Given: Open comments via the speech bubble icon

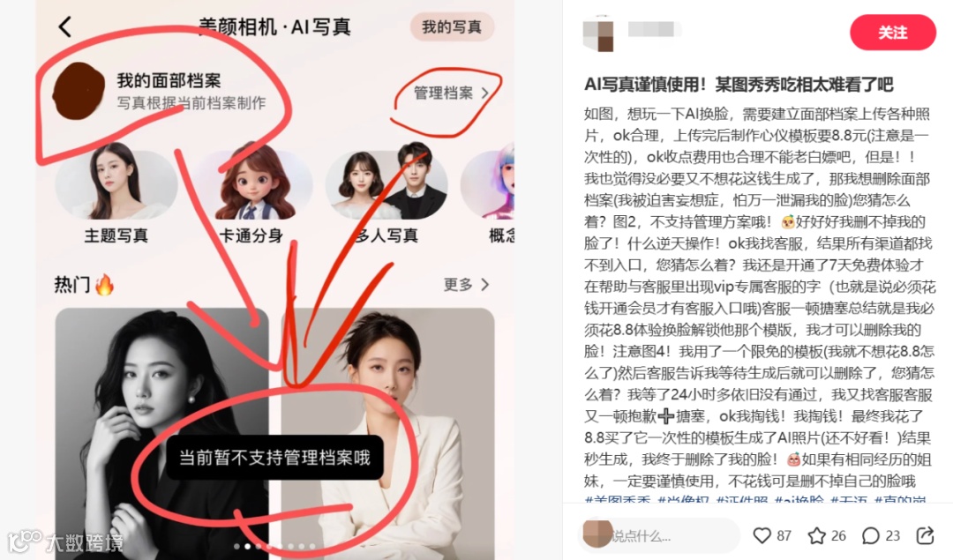Looking at the screenshot, I should [870, 535].
